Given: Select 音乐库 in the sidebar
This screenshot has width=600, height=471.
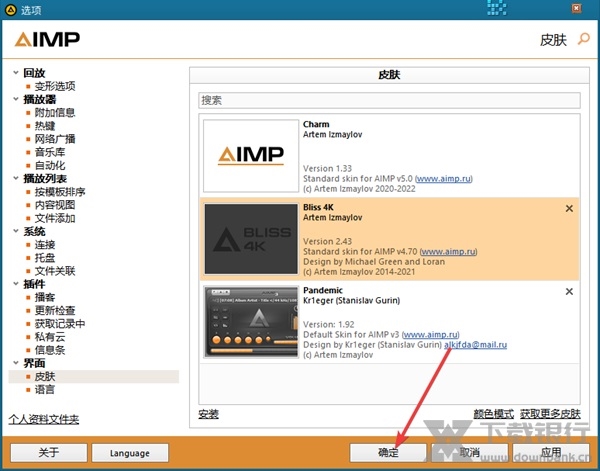Looking at the screenshot, I should [50, 152].
